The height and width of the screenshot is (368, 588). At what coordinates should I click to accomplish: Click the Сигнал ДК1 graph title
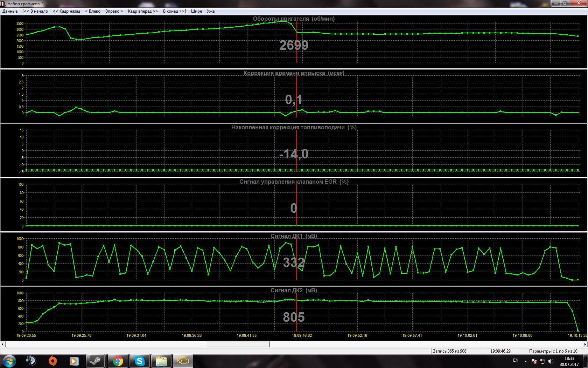(294, 236)
